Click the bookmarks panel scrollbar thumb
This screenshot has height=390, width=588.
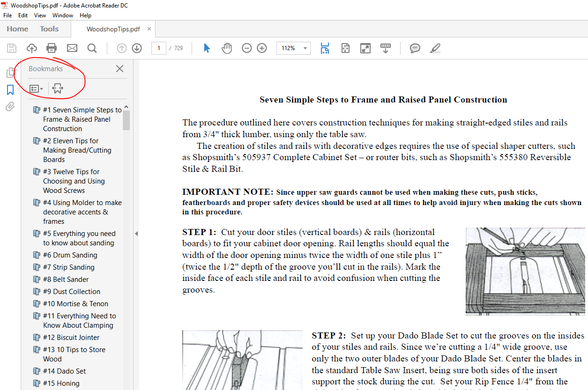click(x=126, y=120)
